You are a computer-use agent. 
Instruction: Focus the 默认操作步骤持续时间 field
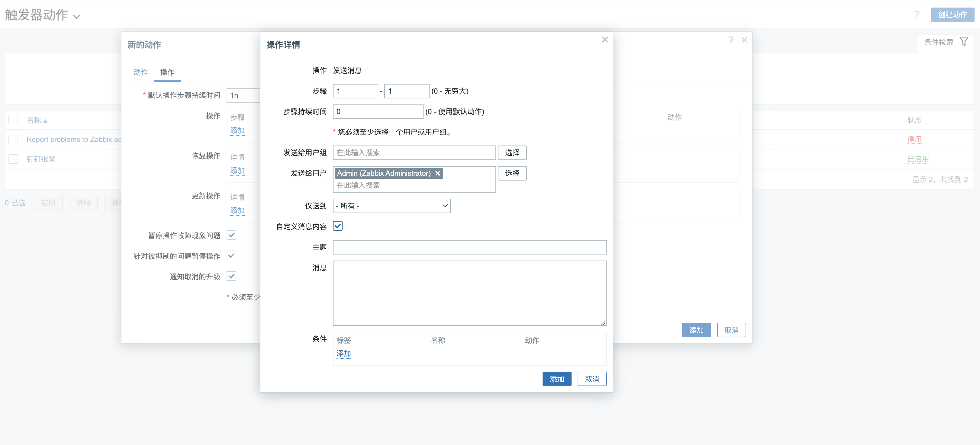click(x=243, y=95)
